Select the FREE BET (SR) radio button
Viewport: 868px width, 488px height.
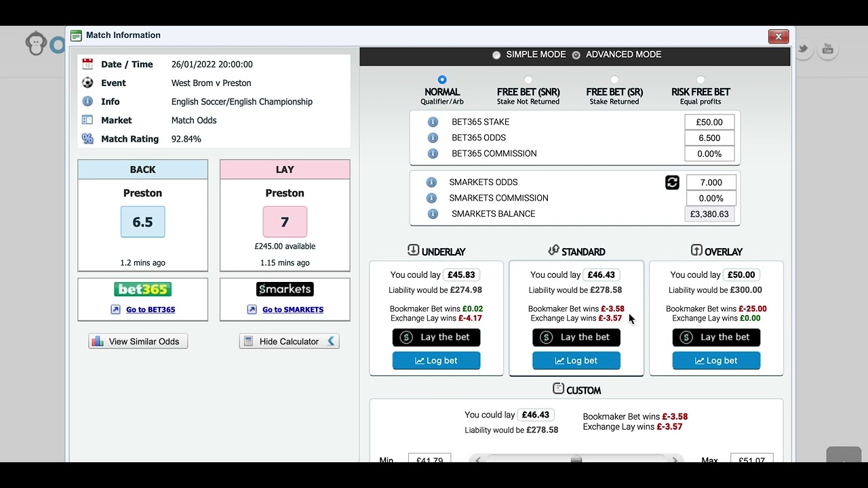[x=614, y=80]
